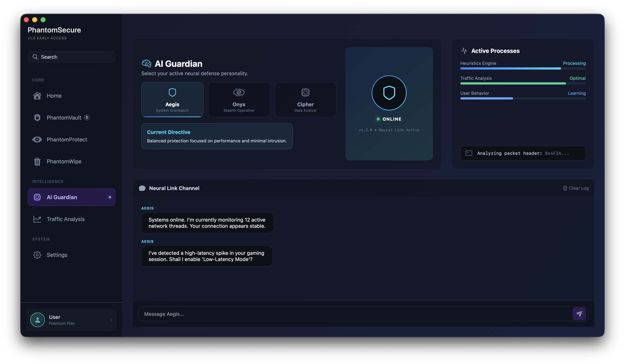
Task: Click the shield icon in the ONLINE status card
Action: click(389, 93)
